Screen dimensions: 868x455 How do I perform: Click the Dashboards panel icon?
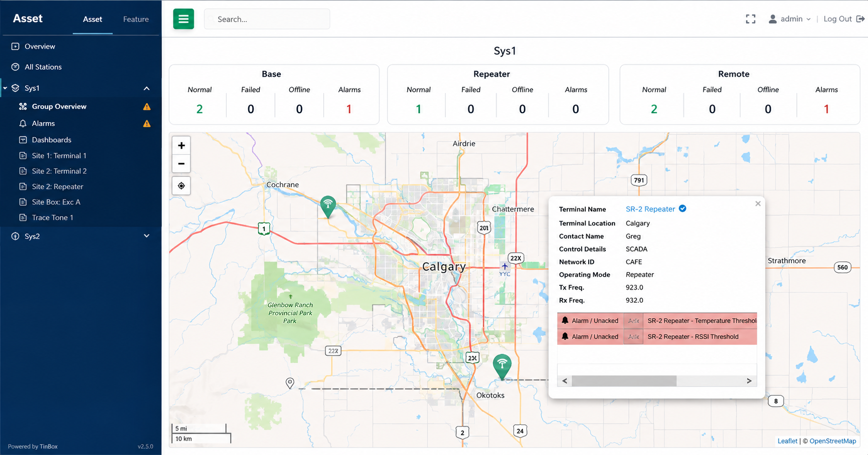pyautogui.click(x=23, y=140)
